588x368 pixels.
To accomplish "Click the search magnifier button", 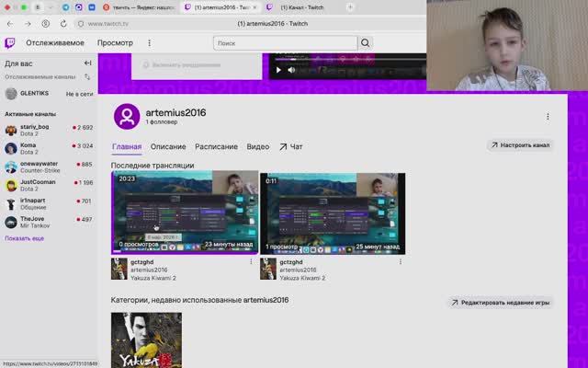I will tap(366, 43).
